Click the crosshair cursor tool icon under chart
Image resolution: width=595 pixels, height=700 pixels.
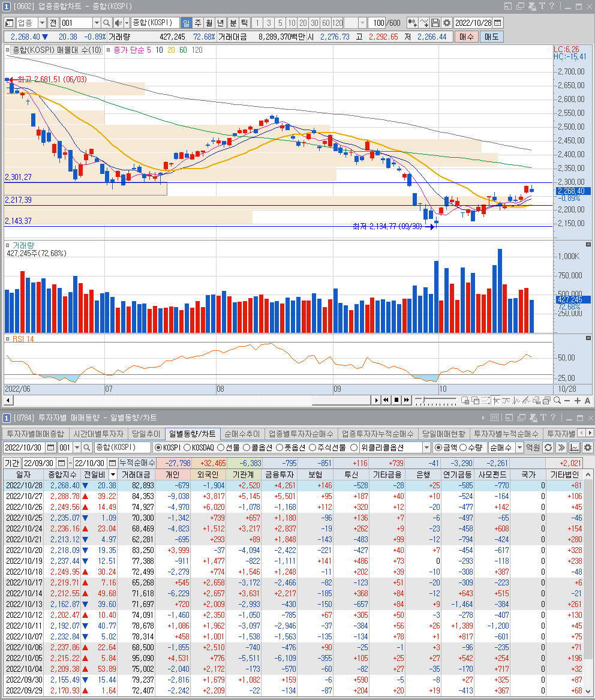pyautogui.click(x=496, y=401)
